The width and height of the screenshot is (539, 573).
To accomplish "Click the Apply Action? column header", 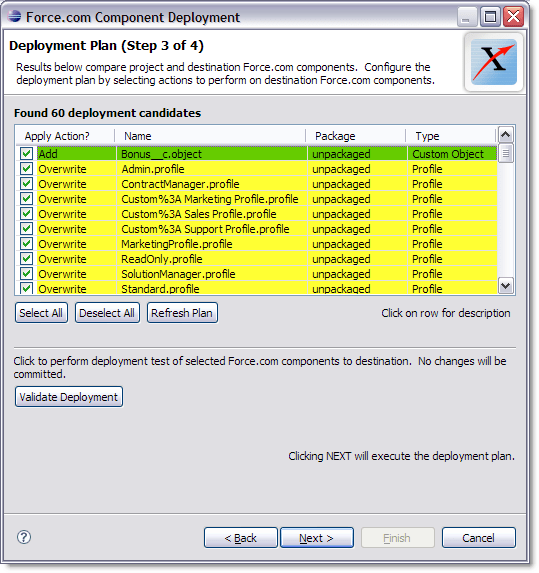I will tap(65, 136).
